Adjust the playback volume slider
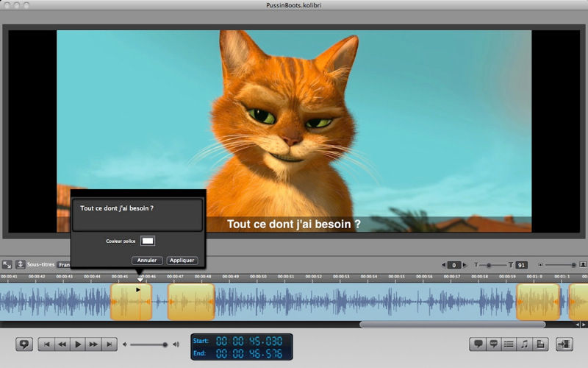The height and width of the screenshot is (368, 588). (x=149, y=344)
